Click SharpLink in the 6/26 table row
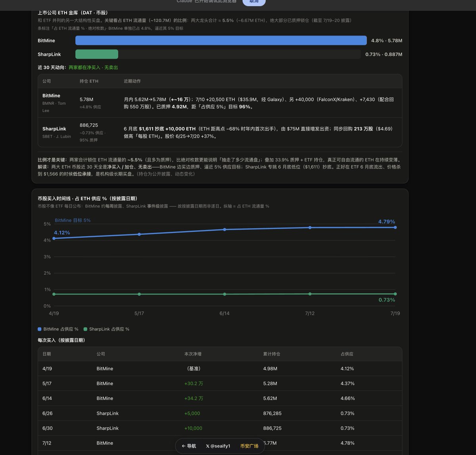This screenshot has height=455, width=476. [x=107, y=413]
